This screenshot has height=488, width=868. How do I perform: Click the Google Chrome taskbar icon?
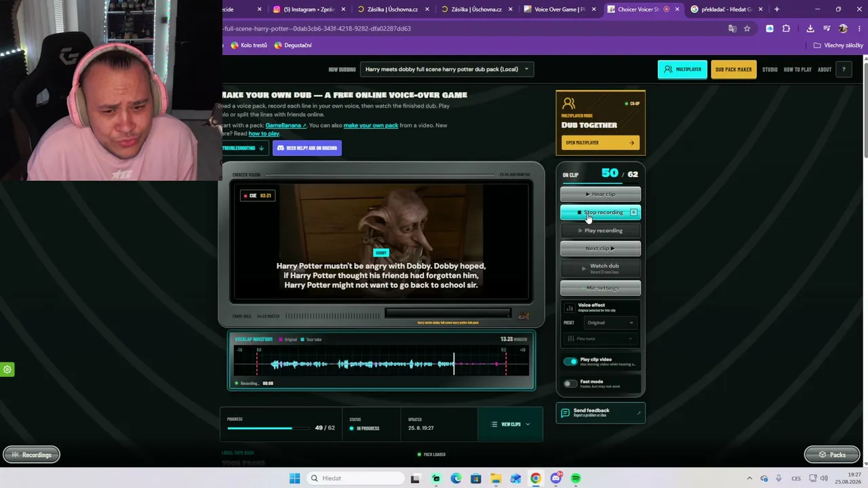tap(536, 479)
